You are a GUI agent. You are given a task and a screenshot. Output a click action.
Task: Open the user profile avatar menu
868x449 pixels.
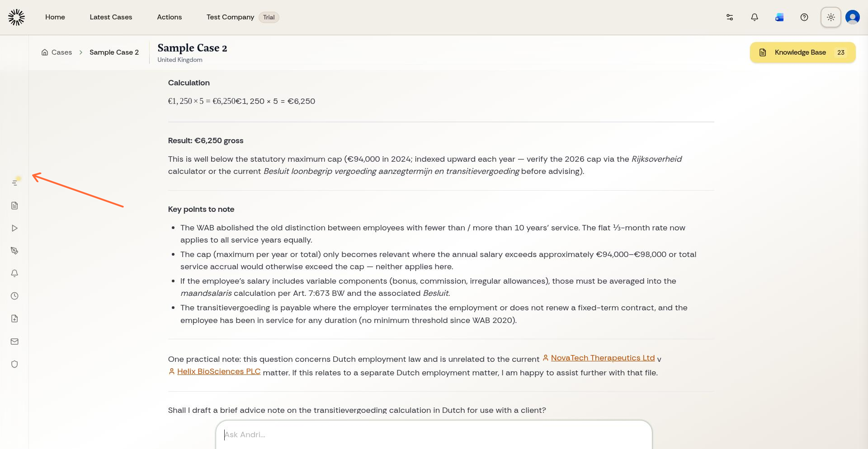(x=853, y=17)
